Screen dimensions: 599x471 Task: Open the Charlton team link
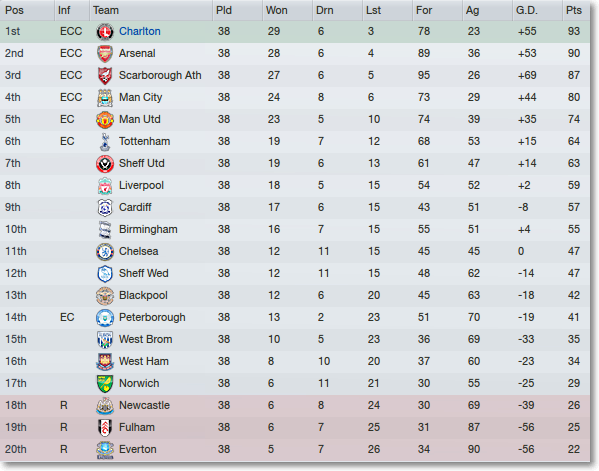[139, 31]
